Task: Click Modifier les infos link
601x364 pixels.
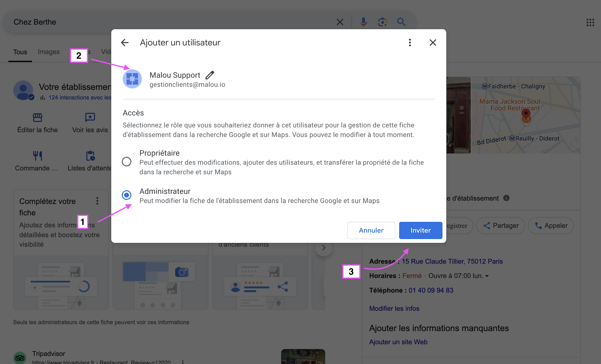Action: [x=394, y=308]
